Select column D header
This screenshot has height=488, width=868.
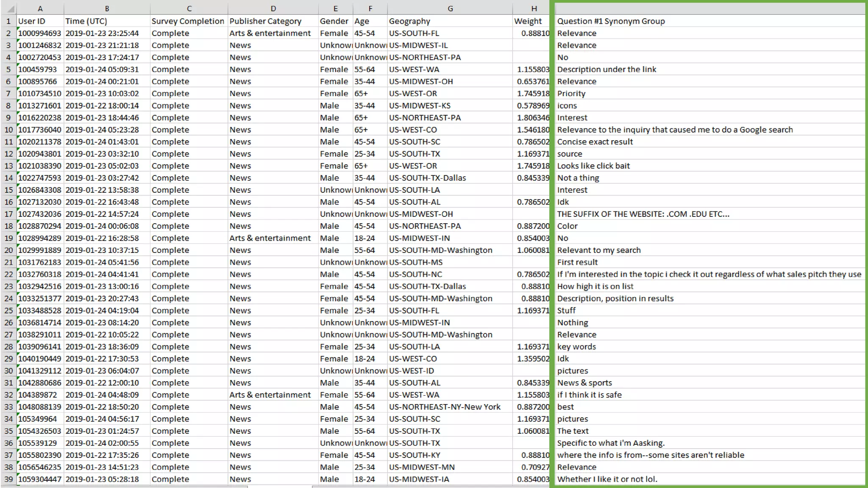[x=273, y=8]
